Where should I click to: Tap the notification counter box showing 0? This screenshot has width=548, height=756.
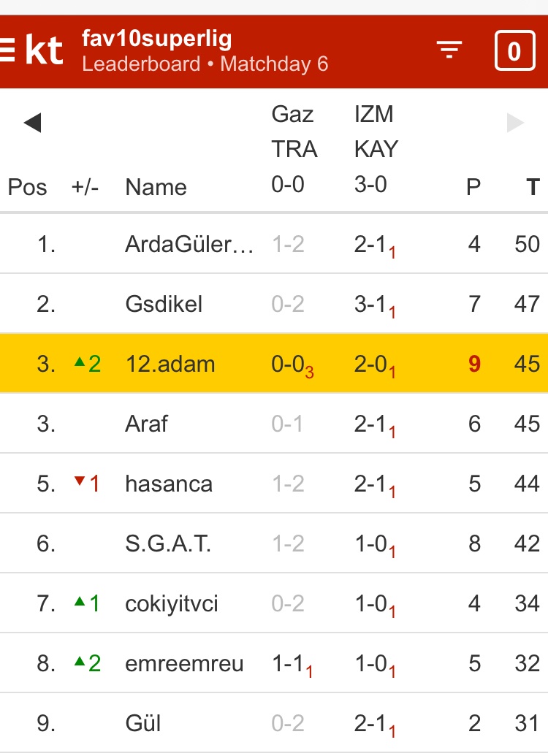[514, 51]
